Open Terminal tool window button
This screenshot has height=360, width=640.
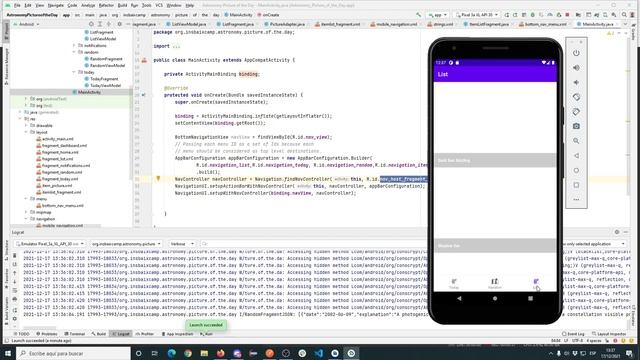[x=74, y=334]
